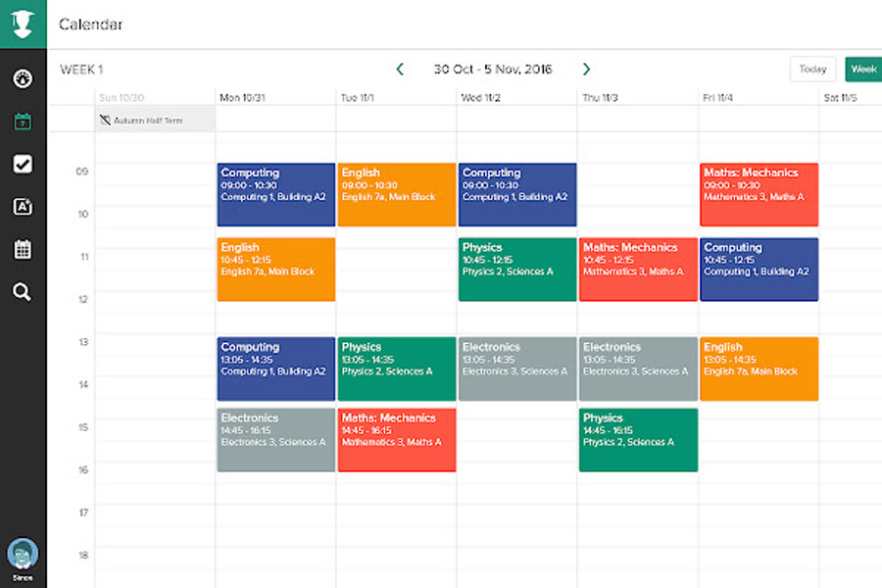Viewport: 882px width, 588px height.
Task: Open Thursday 10:45 Maths: Mechanics class
Action: (638, 269)
